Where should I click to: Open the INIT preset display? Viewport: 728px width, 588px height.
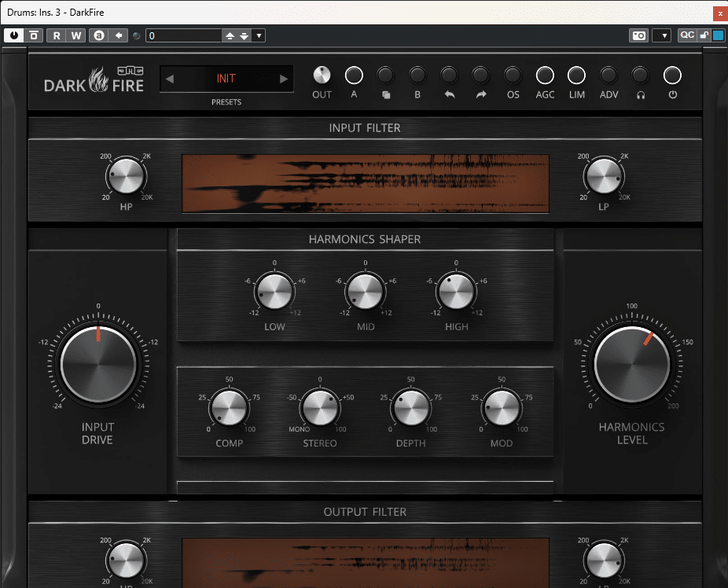pyautogui.click(x=226, y=79)
